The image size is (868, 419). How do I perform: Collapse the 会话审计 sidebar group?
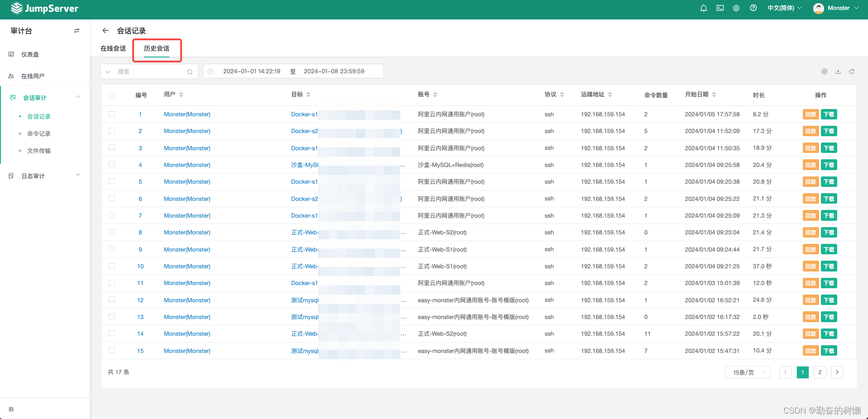point(78,97)
